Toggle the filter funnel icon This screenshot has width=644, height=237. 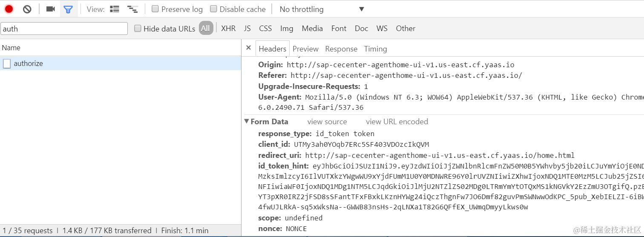click(68, 9)
